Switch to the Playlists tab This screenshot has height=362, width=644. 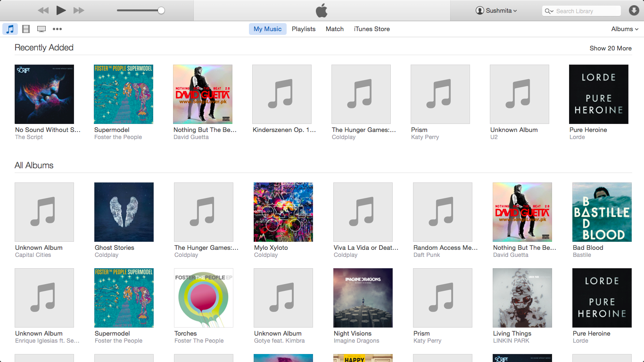[x=304, y=29]
